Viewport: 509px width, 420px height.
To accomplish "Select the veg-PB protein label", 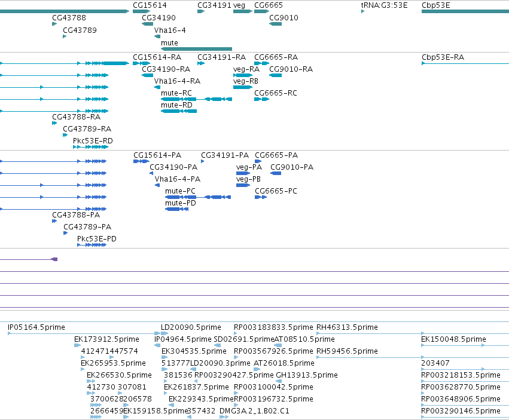I will (x=248, y=179).
